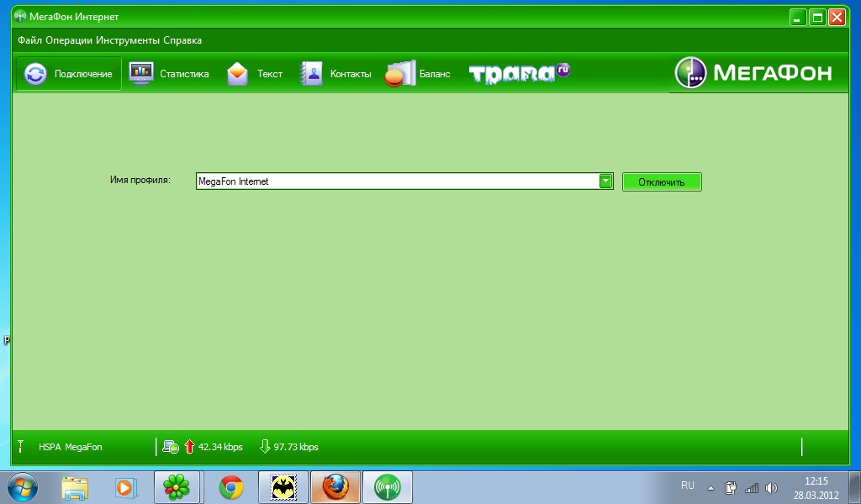861x504 pixels.
Task: Launch Windows Media Player from taskbar
Action: pyautogui.click(x=125, y=487)
